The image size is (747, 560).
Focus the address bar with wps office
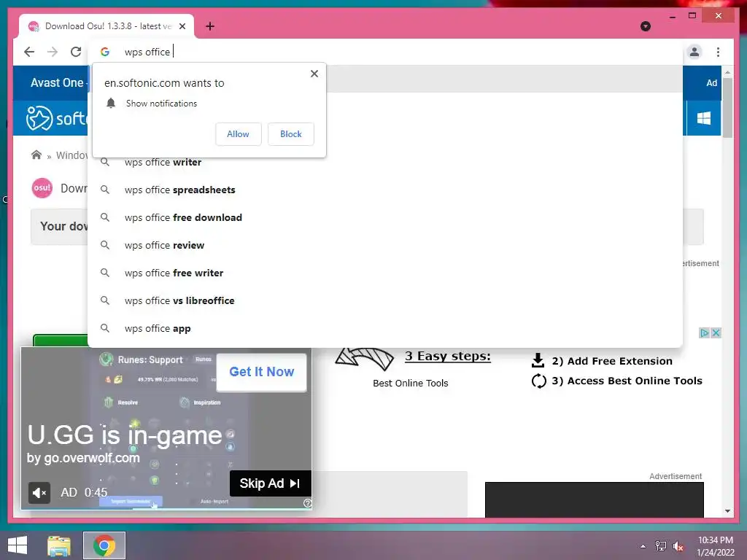[x=385, y=52]
